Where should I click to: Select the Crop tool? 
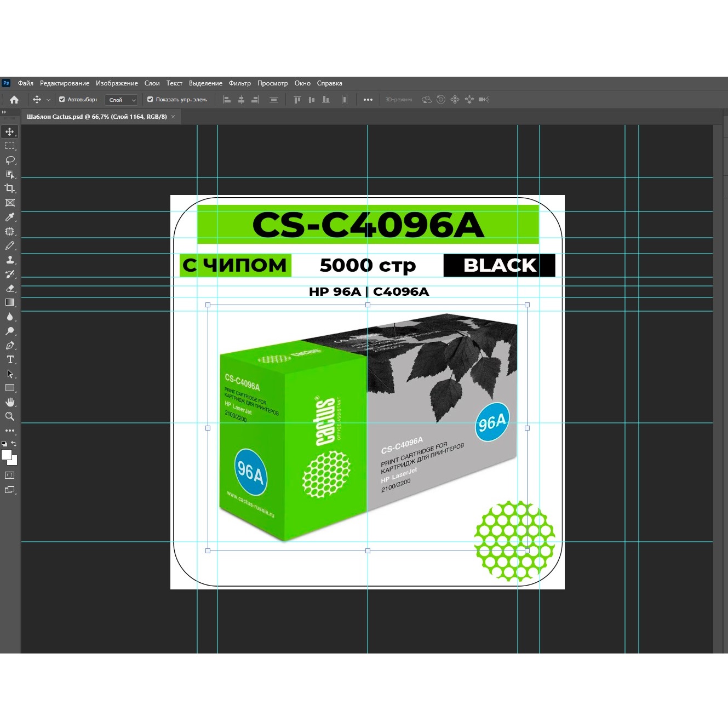click(x=10, y=188)
